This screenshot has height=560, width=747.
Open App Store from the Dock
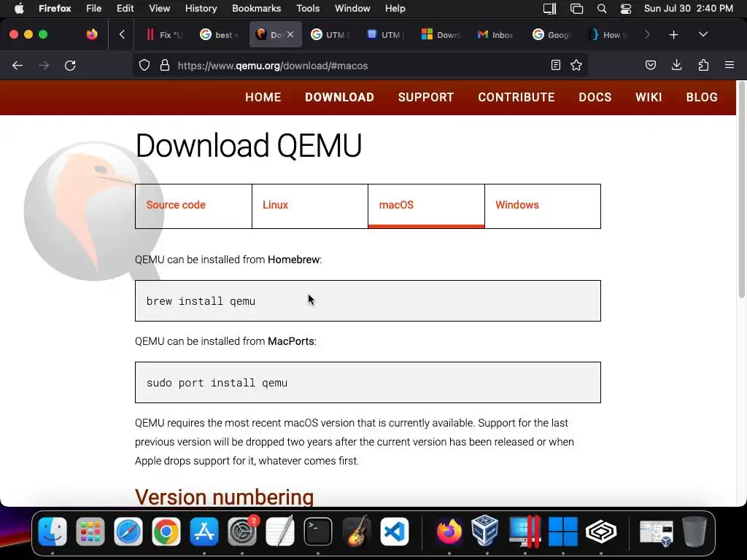(204, 532)
